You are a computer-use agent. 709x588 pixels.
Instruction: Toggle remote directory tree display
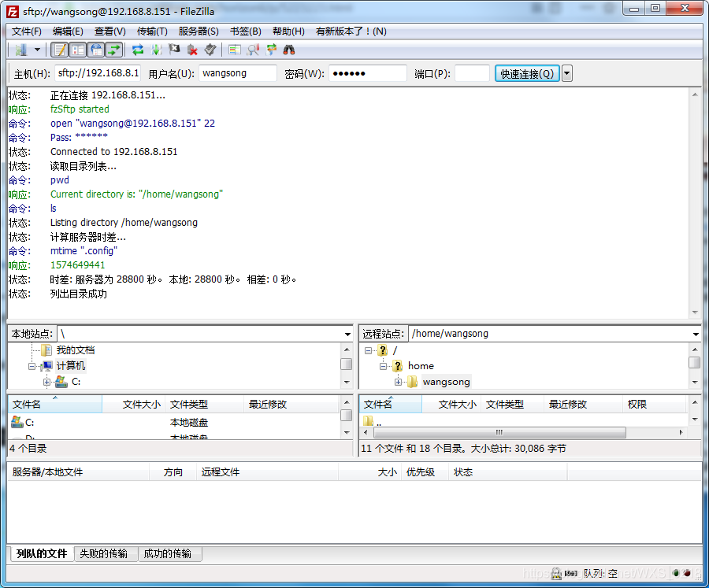click(x=96, y=50)
